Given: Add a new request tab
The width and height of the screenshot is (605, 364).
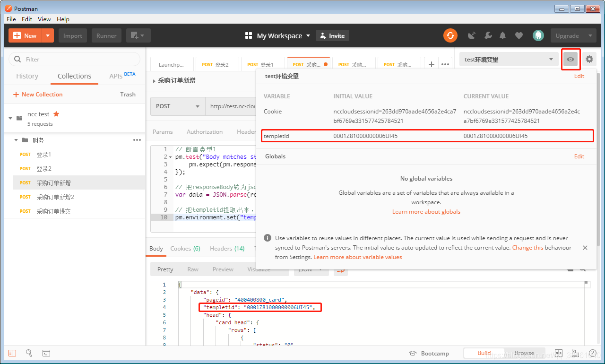Looking at the screenshot, I should tap(431, 64).
